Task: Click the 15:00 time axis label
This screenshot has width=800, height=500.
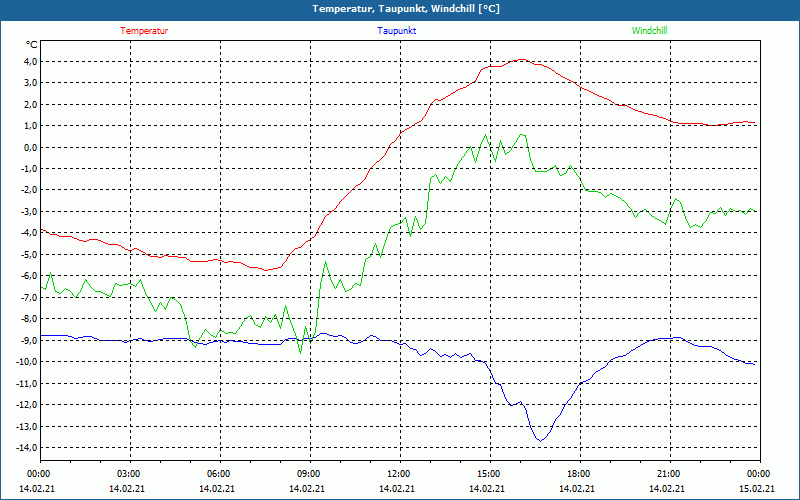Action: [x=490, y=474]
